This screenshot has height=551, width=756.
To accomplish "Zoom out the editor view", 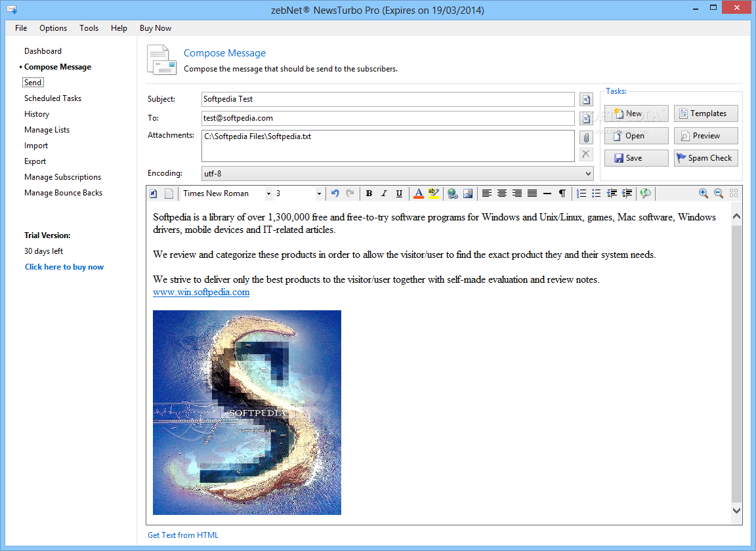I will coord(719,194).
